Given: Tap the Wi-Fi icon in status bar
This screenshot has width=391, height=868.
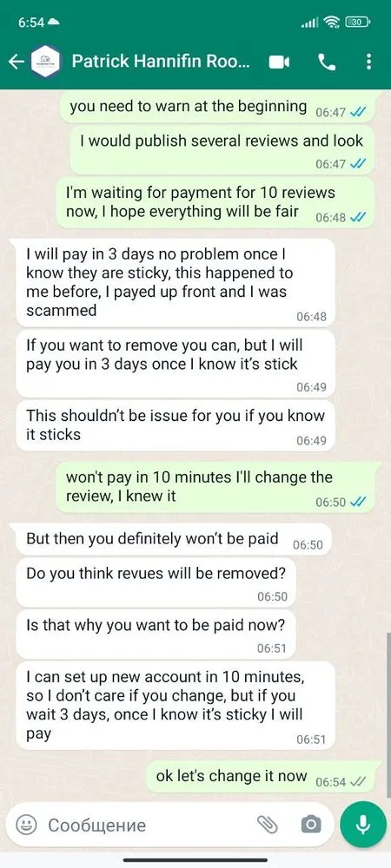Looking at the screenshot, I should pyautogui.click(x=332, y=23).
